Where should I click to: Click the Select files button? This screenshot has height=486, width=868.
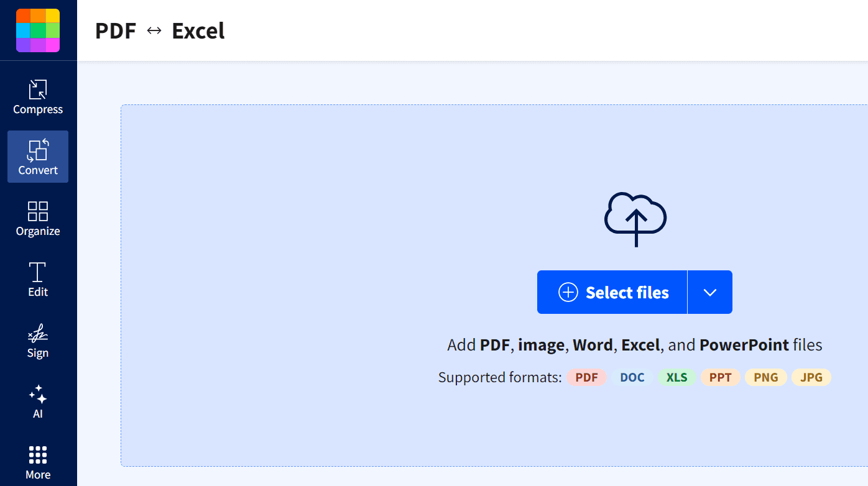(612, 292)
